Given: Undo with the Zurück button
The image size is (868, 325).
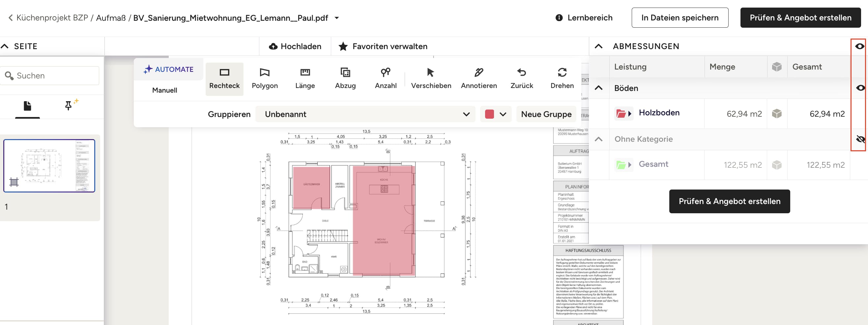Looking at the screenshot, I should click(x=521, y=78).
